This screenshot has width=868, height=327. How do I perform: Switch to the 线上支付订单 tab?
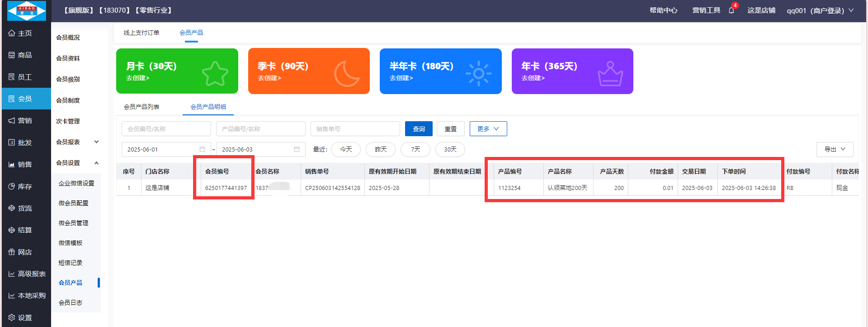click(x=142, y=33)
